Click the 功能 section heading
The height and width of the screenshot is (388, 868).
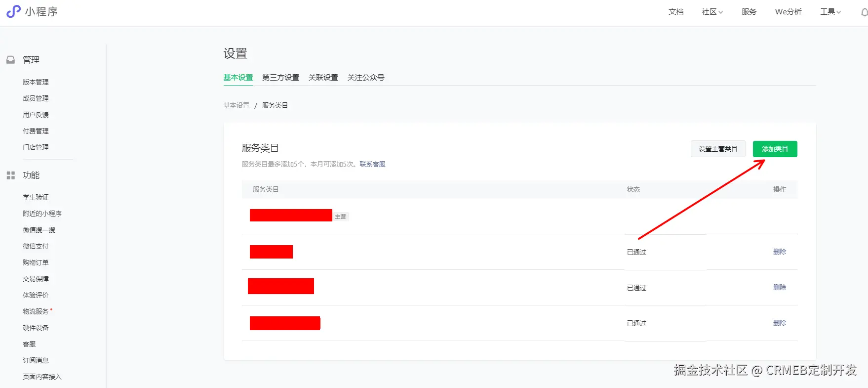(31, 175)
